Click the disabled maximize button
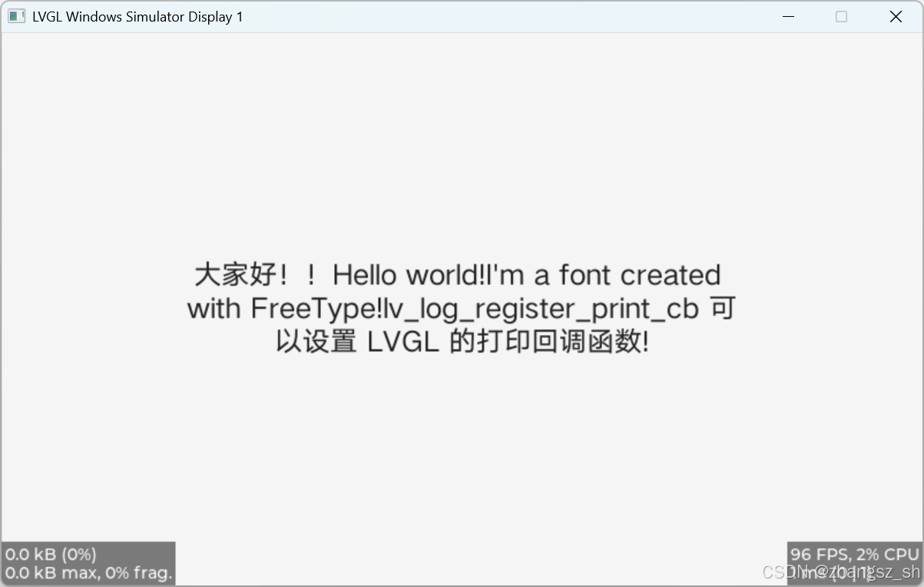The image size is (924, 587). (x=841, y=16)
